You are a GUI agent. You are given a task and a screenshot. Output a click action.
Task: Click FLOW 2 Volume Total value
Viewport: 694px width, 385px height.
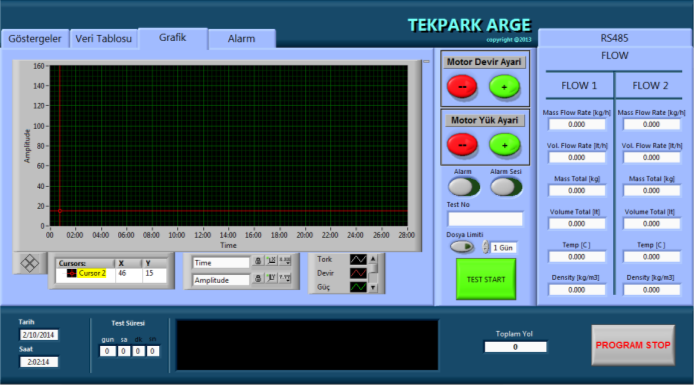(652, 224)
